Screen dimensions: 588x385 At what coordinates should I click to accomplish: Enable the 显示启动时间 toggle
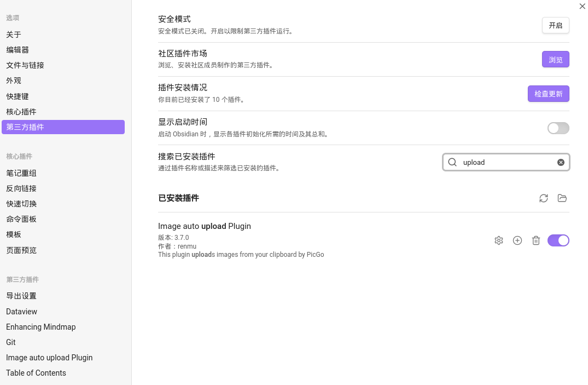click(558, 128)
